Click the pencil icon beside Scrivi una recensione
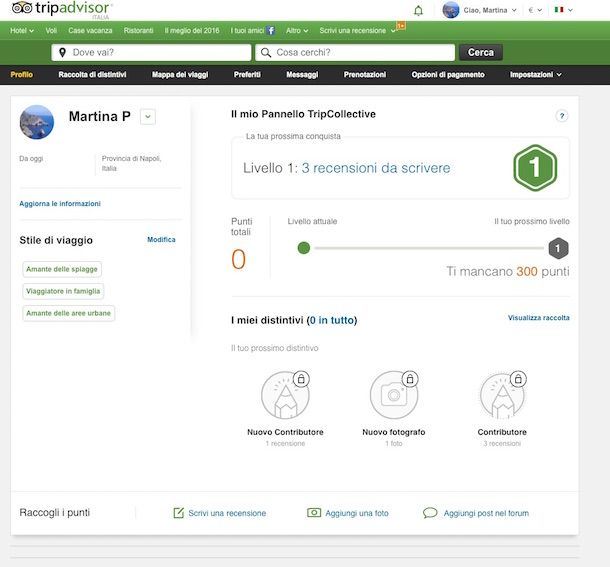The image size is (610, 567). pos(179,513)
